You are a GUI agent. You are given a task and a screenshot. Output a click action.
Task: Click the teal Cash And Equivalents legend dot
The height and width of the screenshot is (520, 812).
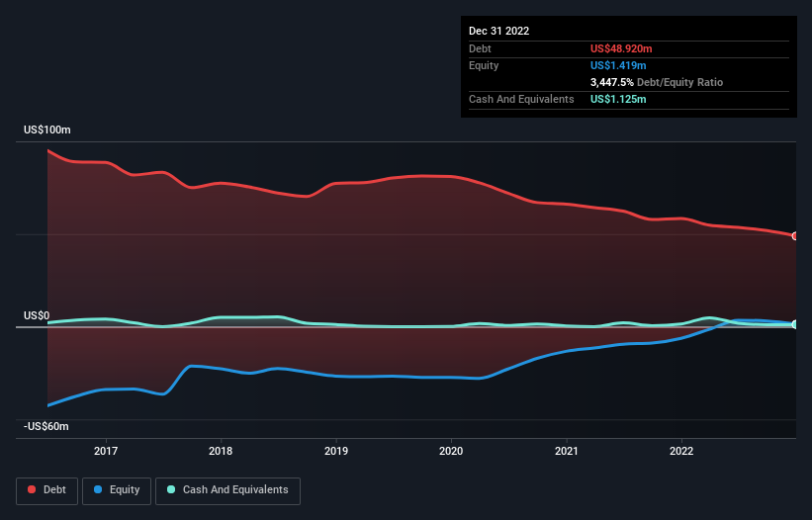pos(171,489)
